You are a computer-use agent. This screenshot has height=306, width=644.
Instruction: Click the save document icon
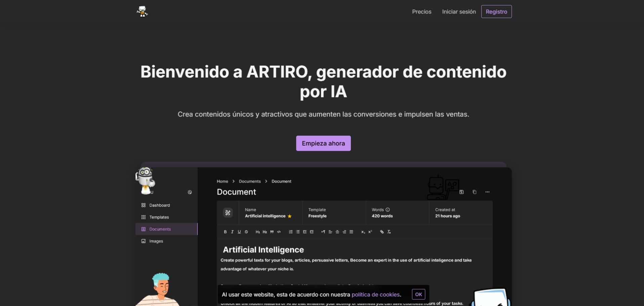[x=461, y=192]
